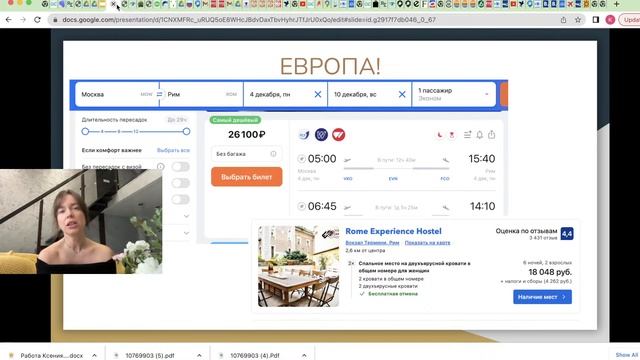Open 10769903 (4).Pdf download menu
The height and width of the screenshot is (360, 640).
coord(304,356)
